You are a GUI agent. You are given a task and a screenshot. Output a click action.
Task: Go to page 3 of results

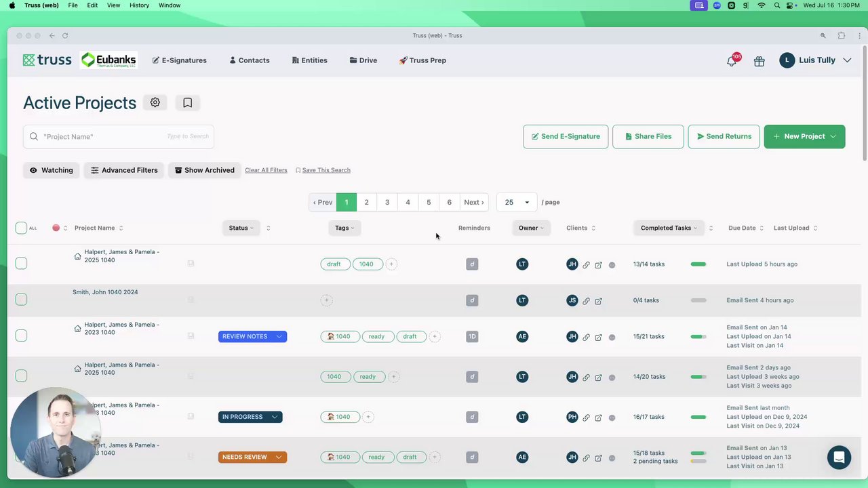pos(387,202)
